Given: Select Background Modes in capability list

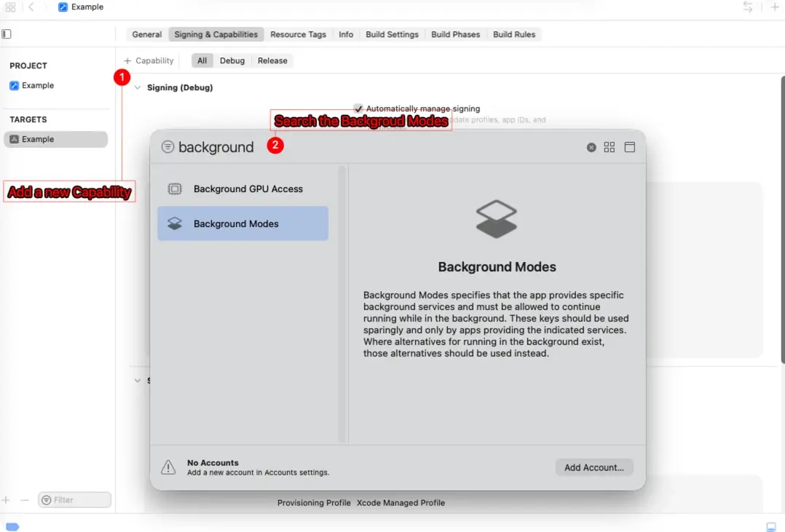Looking at the screenshot, I should [x=242, y=223].
